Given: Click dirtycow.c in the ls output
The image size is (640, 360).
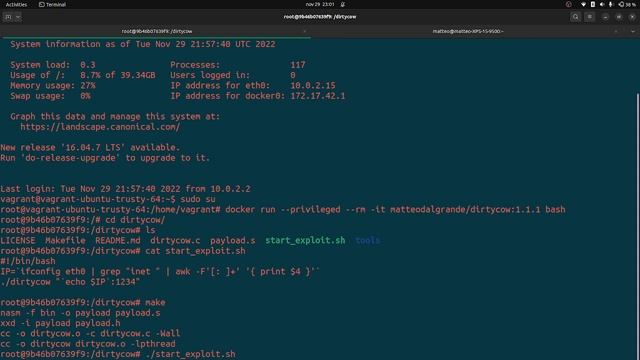Looking at the screenshot, I should [175, 240].
